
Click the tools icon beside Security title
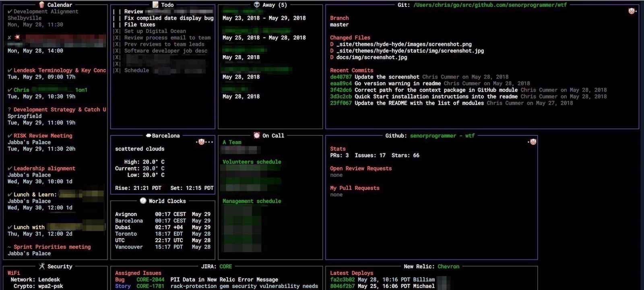tap(42, 266)
